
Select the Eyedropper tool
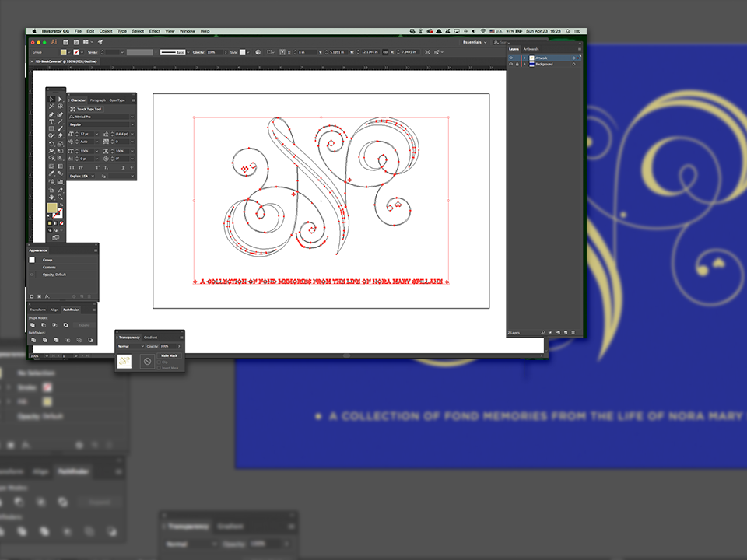click(x=51, y=173)
